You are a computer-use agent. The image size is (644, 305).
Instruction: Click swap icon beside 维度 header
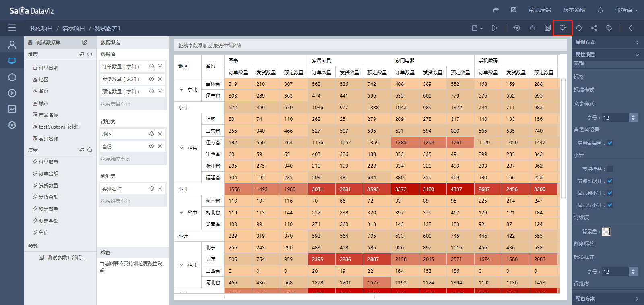coord(82,54)
